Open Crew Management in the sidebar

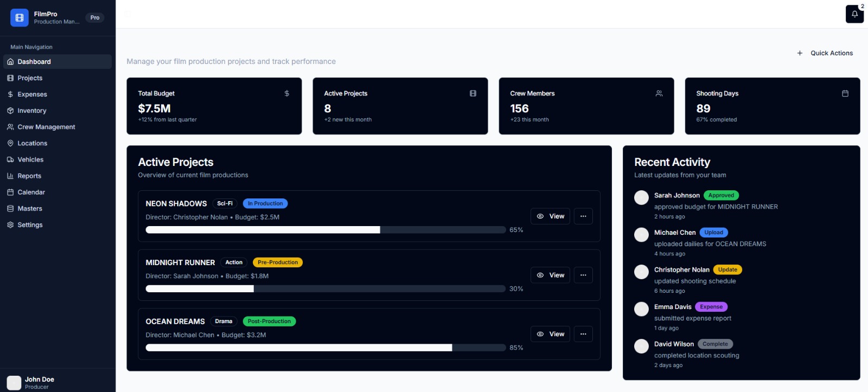[46, 127]
